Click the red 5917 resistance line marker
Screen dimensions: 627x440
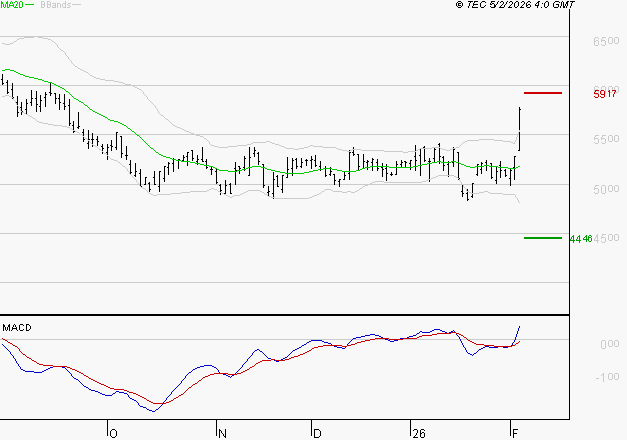click(x=543, y=93)
